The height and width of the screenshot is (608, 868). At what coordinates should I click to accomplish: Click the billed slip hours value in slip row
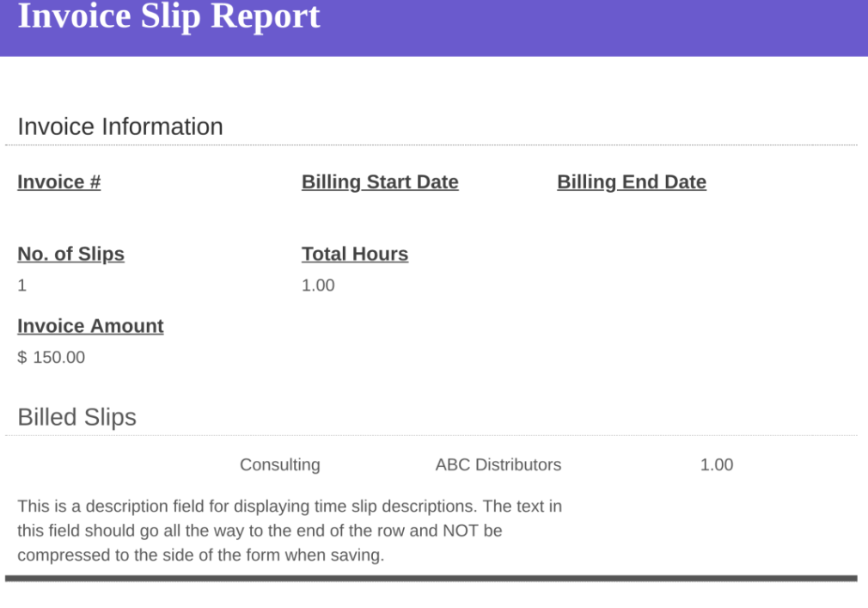(x=717, y=464)
